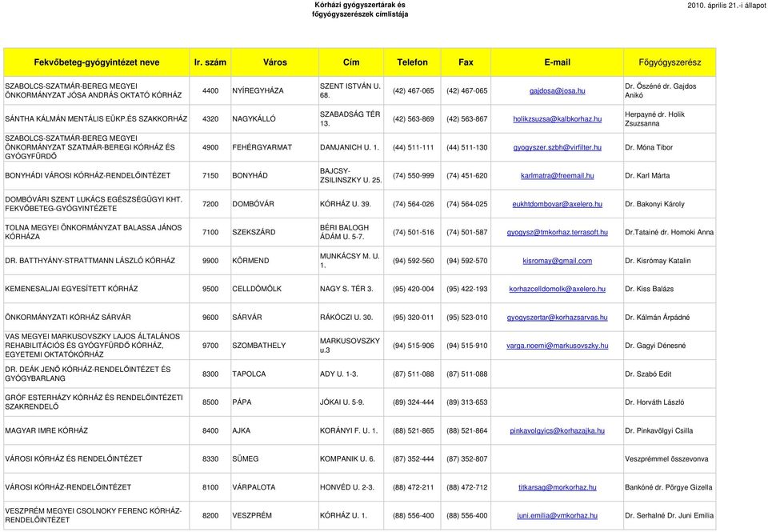768x532 pixels.
Task: Select the 'Ir. szám' column header
Action: (210, 62)
